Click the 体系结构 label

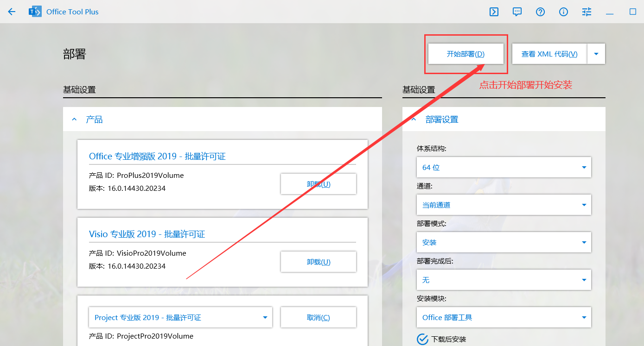432,149
